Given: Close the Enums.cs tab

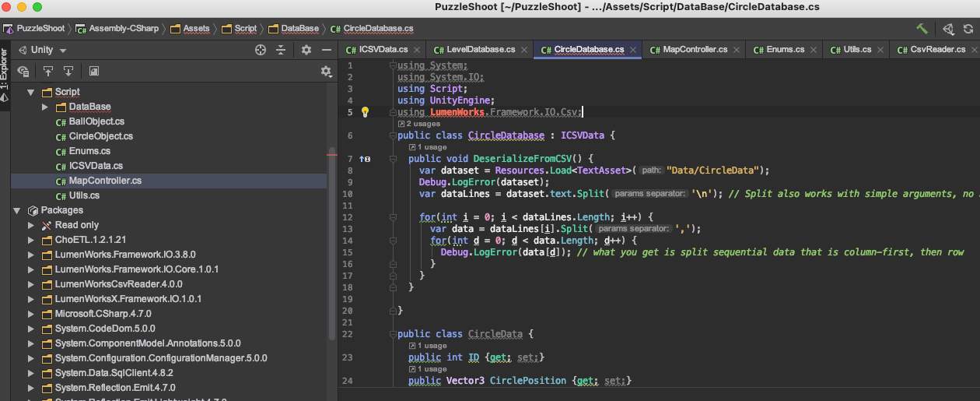Looking at the screenshot, I should [x=813, y=50].
